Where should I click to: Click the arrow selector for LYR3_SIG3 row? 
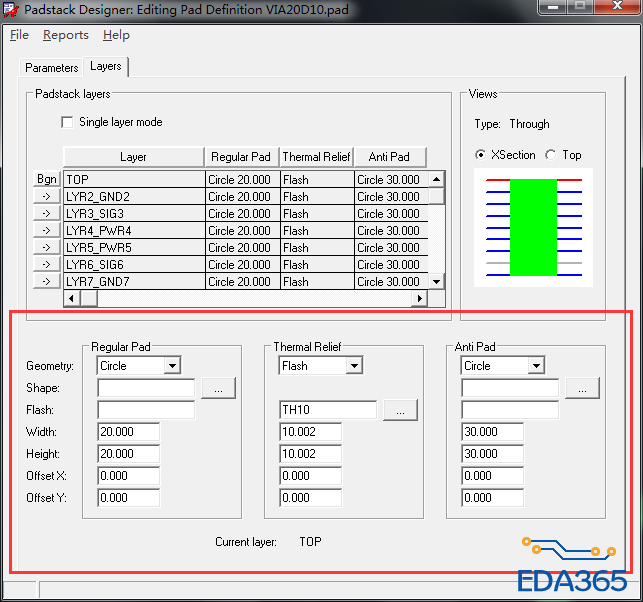point(47,214)
